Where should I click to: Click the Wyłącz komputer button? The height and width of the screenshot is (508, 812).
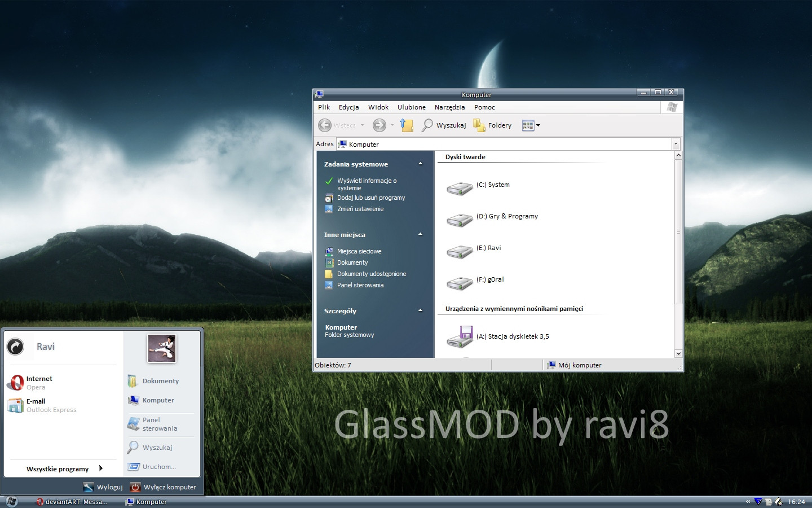point(163,487)
